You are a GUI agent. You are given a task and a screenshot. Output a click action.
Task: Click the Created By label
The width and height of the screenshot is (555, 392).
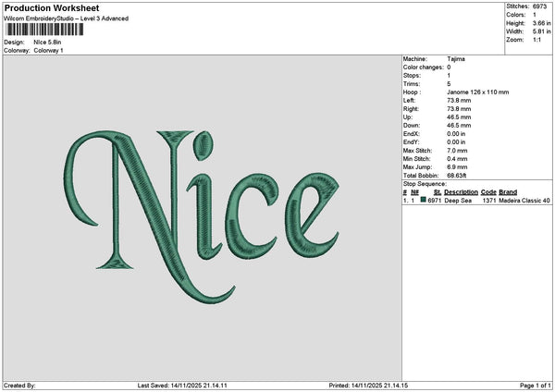coord(19,386)
